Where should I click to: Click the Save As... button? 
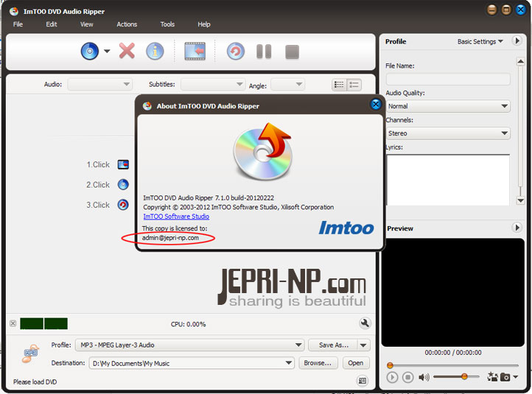point(333,345)
